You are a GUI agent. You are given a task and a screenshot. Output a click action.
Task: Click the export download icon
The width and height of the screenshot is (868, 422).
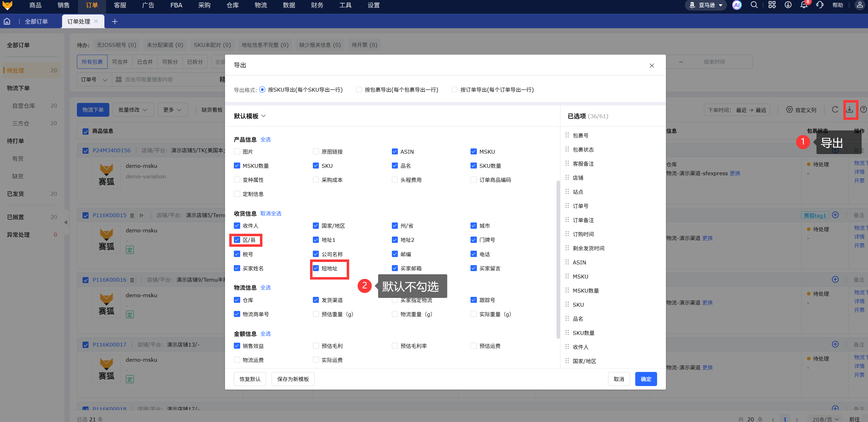(x=850, y=110)
